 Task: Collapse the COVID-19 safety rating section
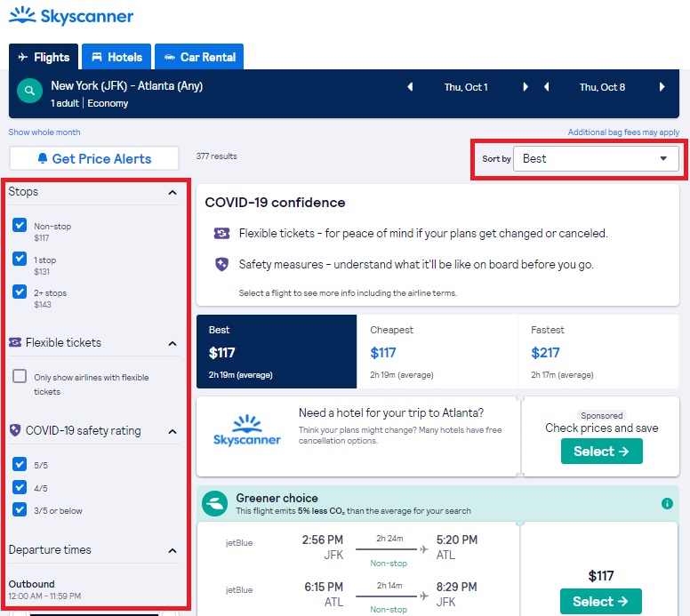point(172,431)
